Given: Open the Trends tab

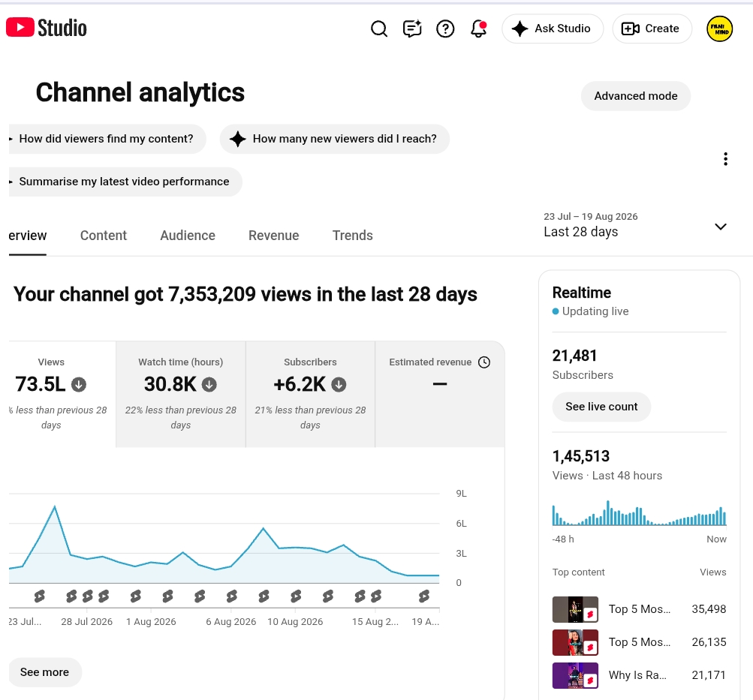Looking at the screenshot, I should 353,236.
